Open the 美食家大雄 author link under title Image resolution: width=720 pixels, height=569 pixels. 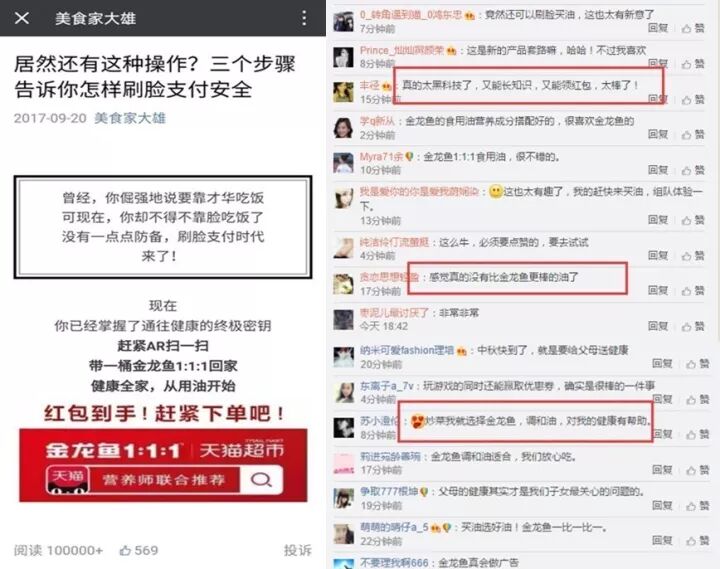tap(129, 118)
